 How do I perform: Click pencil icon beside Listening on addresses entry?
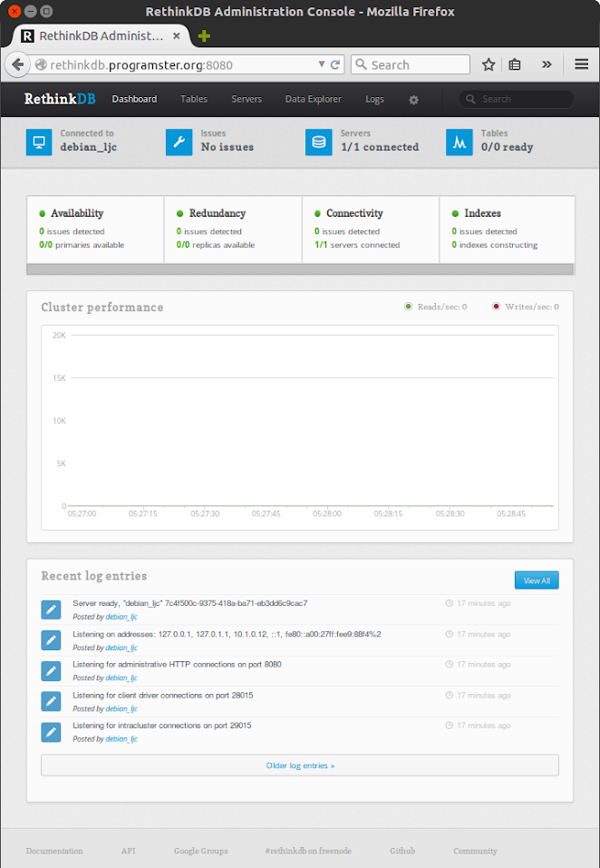point(51,640)
